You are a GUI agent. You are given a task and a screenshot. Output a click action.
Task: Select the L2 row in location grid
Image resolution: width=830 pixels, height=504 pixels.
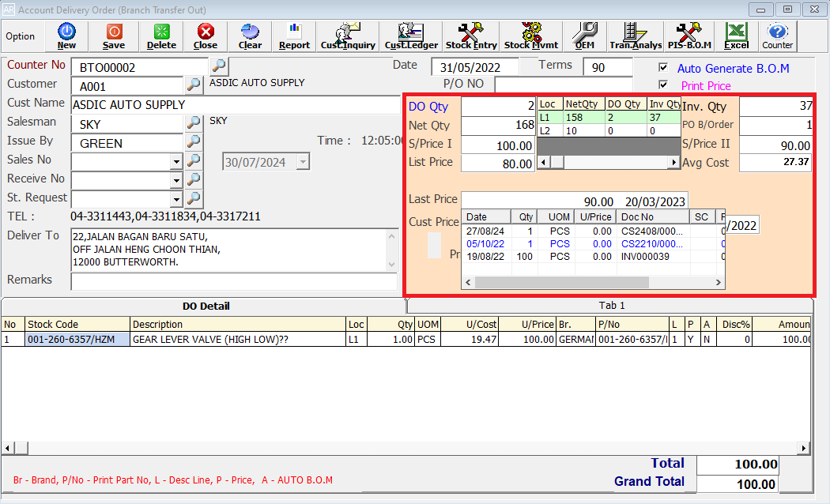[609, 130]
